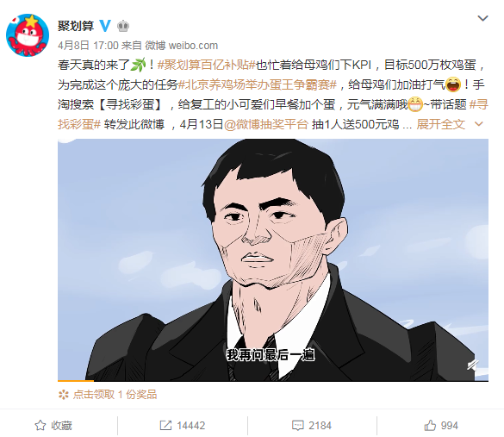
Task: Click 点击领取 1 份奖品 prize link
Action: click(115, 395)
